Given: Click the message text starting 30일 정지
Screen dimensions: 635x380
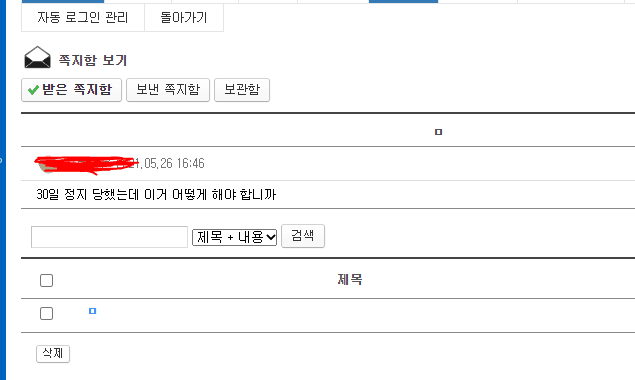Looking at the screenshot, I should pos(156,194).
